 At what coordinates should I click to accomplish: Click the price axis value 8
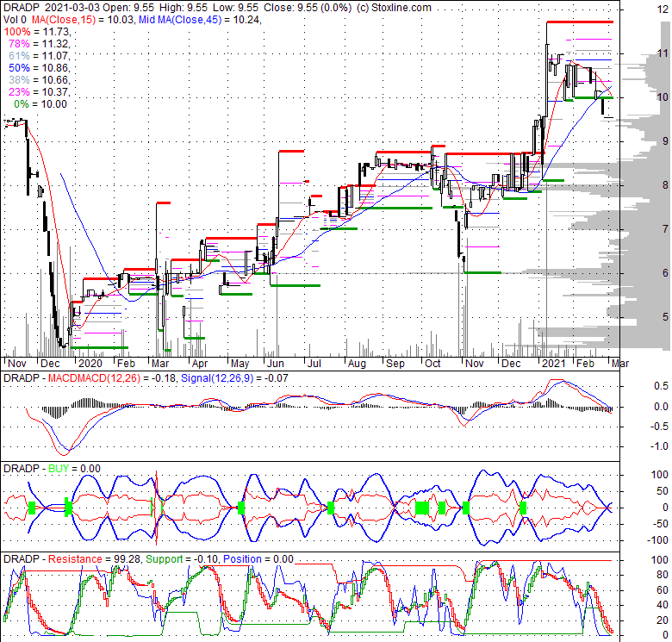pos(665,184)
